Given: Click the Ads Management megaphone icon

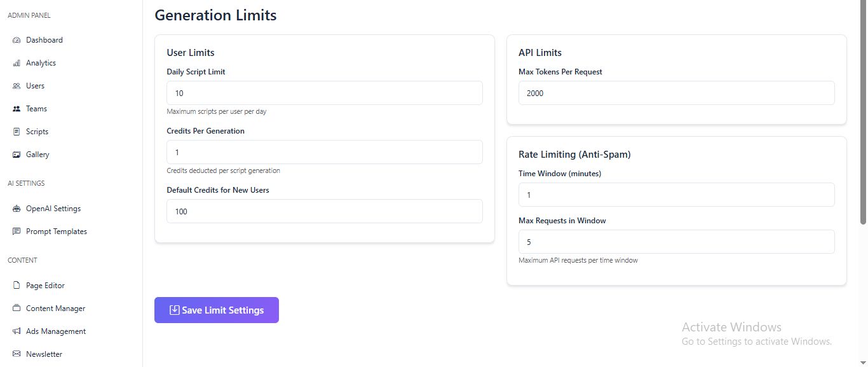Looking at the screenshot, I should click(17, 331).
